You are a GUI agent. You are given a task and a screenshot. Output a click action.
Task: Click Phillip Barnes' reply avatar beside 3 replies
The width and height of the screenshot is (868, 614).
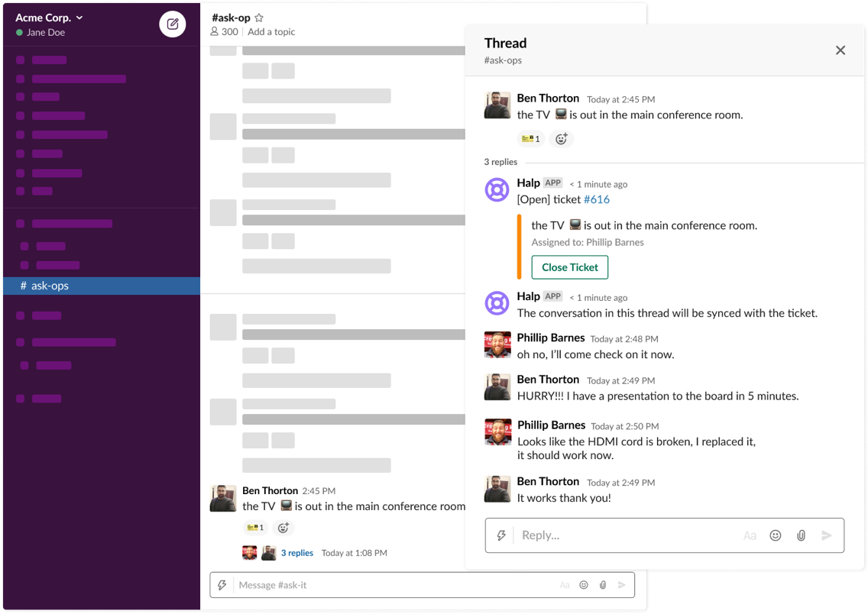coord(250,553)
